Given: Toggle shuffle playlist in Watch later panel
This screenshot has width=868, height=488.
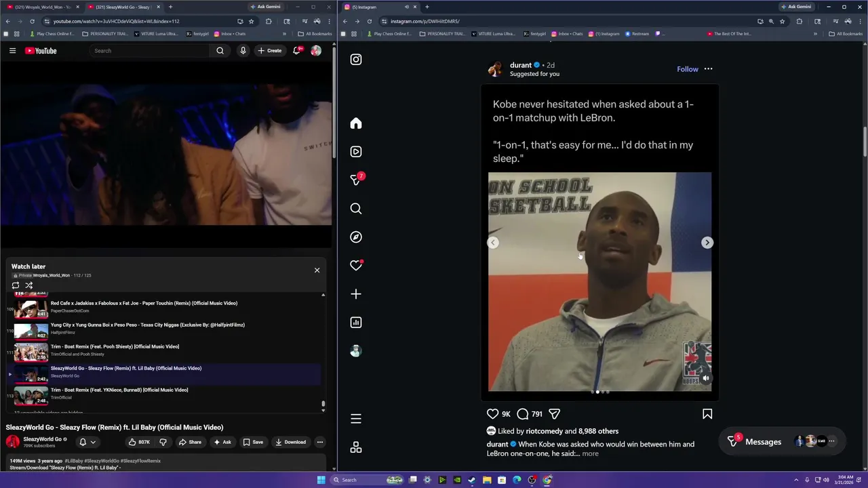Looking at the screenshot, I should click(x=29, y=285).
